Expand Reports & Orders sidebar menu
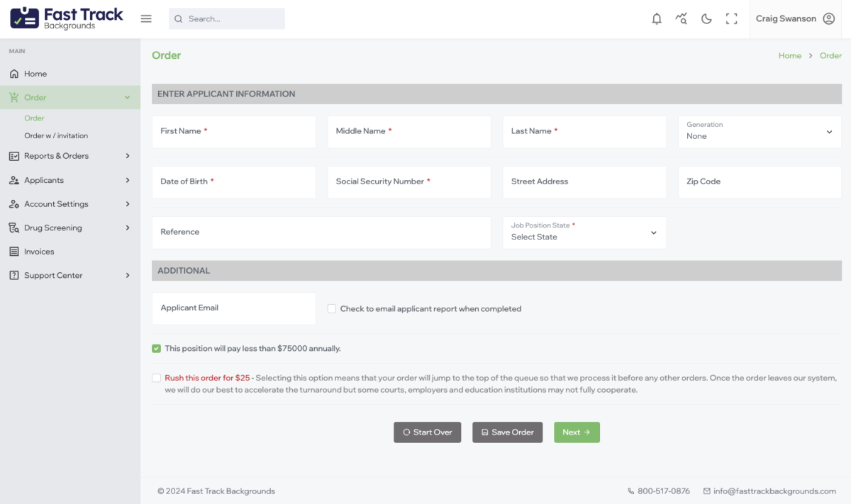The width and height of the screenshot is (851, 504). click(69, 156)
